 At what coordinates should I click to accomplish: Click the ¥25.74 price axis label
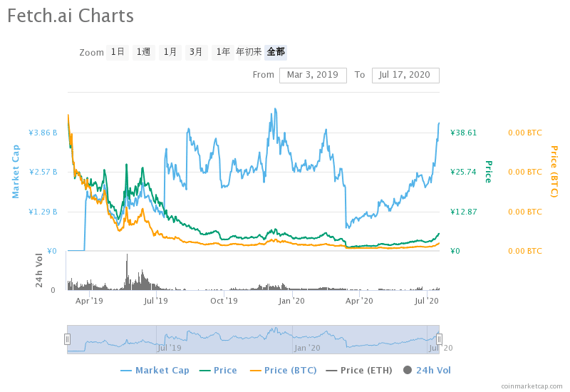[x=464, y=172]
